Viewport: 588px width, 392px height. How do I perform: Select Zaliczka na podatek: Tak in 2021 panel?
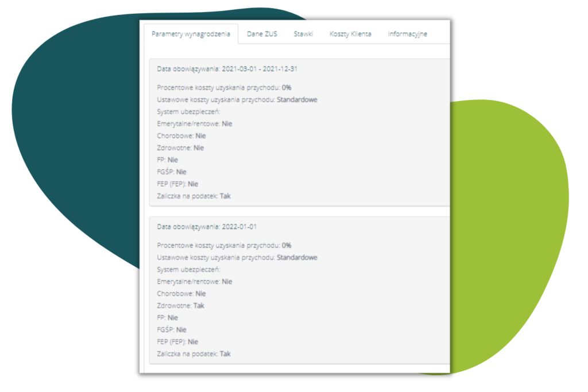pos(194,196)
